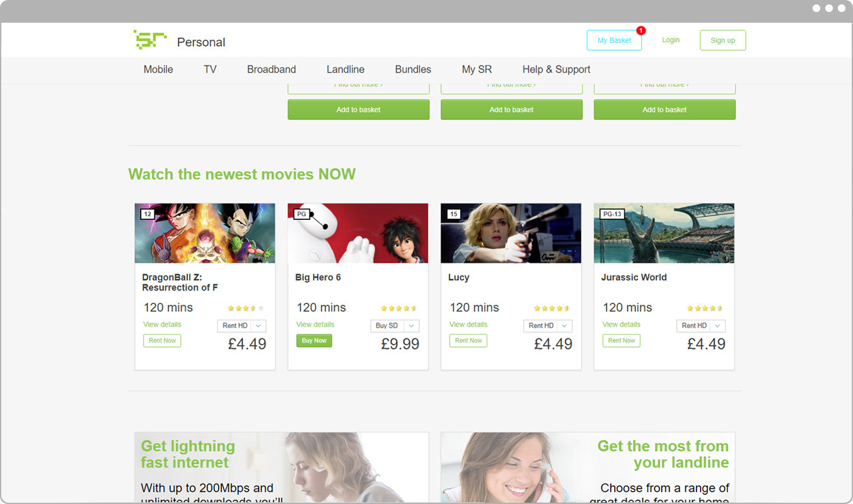Open the Broadband menu

(271, 69)
